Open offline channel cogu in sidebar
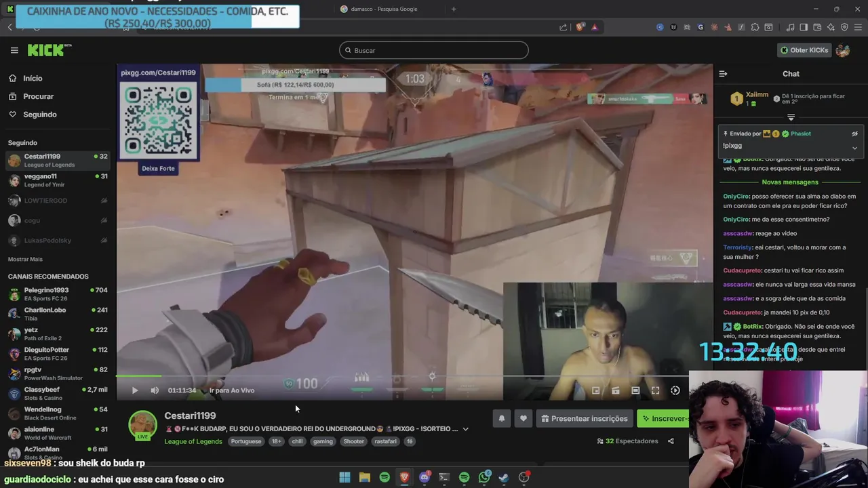Viewport: 868px width, 488px height. coord(58,220)
